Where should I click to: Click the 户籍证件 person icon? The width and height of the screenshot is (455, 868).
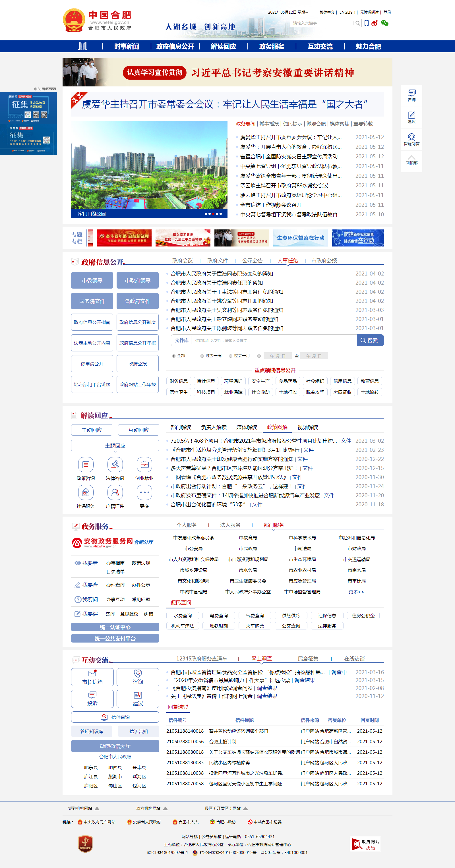tap(115, 493)
